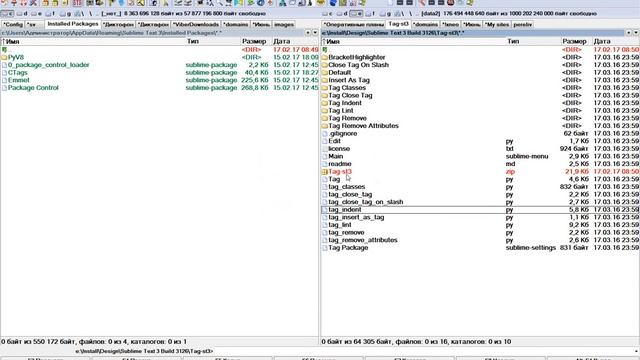Click the Tag Close Tag folder icon
Viewport: 640px width, 360px height.
pos(325,96)
